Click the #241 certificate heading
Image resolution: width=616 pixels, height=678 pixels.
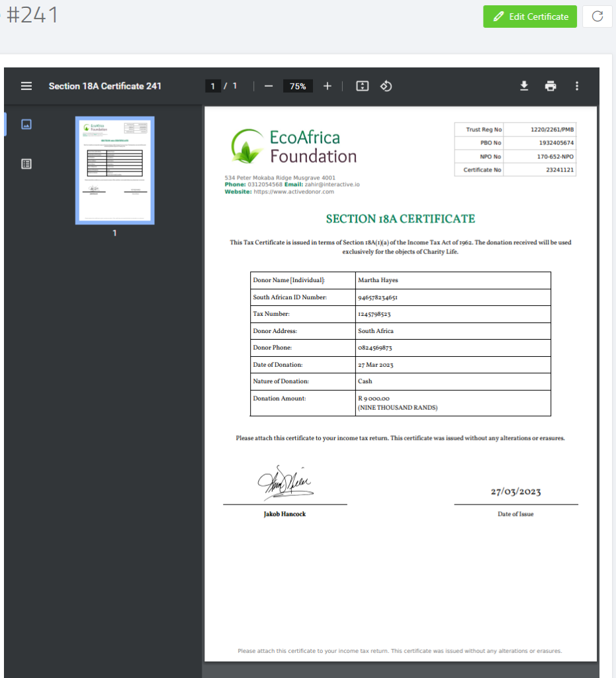(32, 15)
